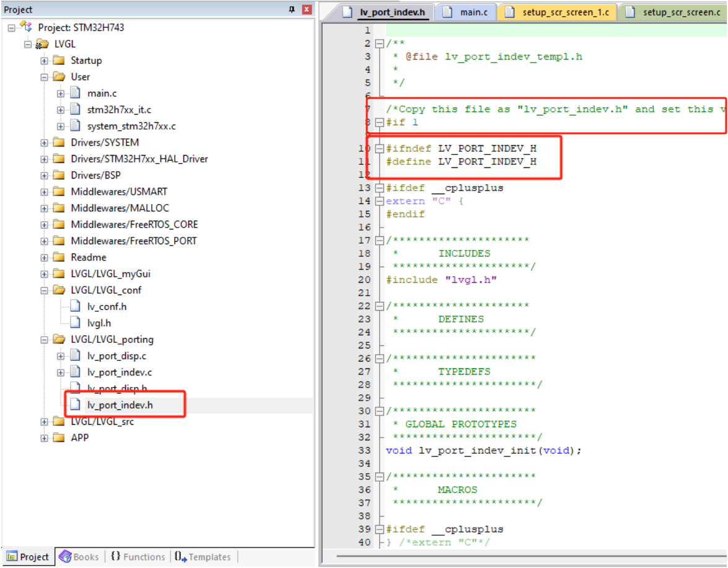Collapse LVGL/LVGL_conf group
The width and height of the screenshot is (728, 568).
(x=44, y=290)
